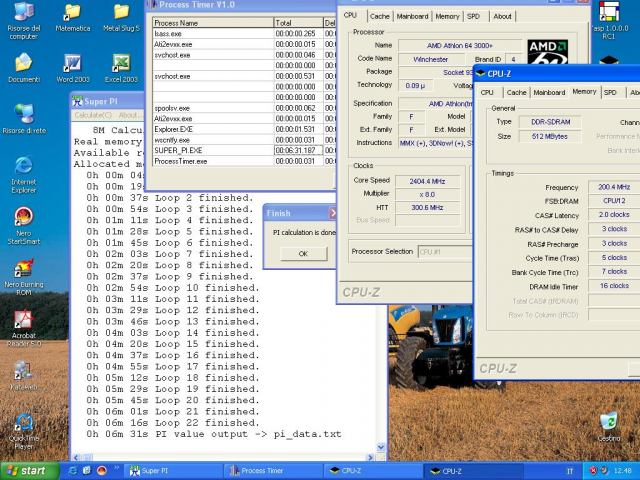Open the Matematica folder shortcut
Image resolution: width=640 pixels, height=480 pixels.
coord(73,18)
